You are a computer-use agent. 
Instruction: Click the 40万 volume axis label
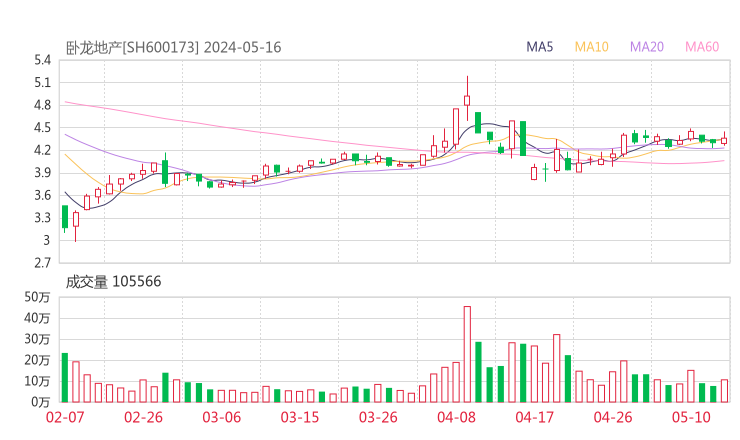[37, 318]
